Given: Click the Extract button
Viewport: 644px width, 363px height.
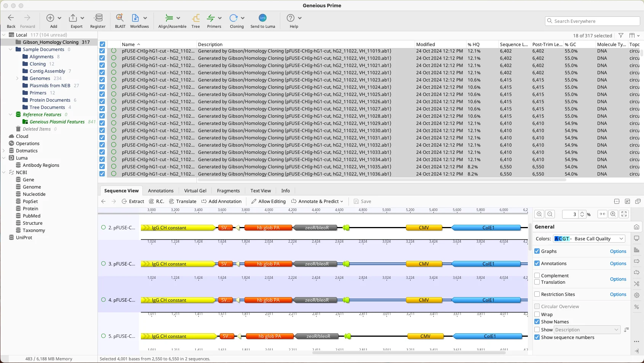Looking at the screenshot, I should [133, 201].
